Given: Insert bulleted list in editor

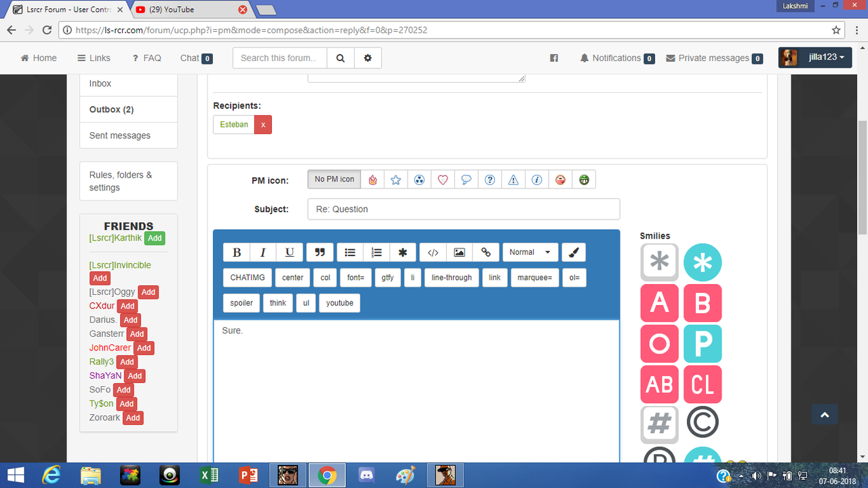Looking at the screenshot, I should click(x=350, y=252).
